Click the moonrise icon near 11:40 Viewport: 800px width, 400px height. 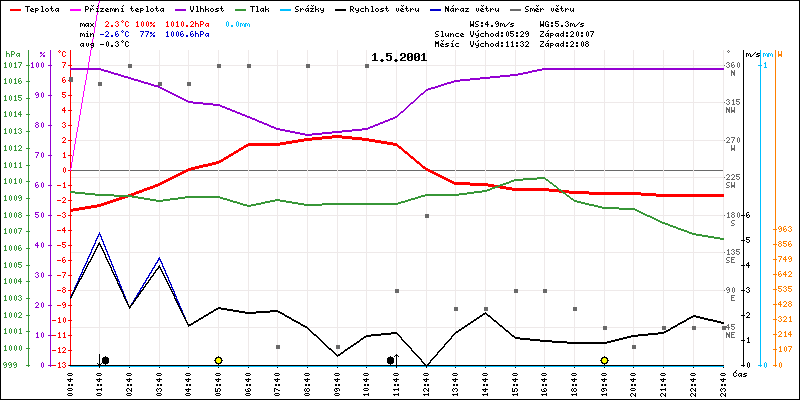click(x=393, y=360)
